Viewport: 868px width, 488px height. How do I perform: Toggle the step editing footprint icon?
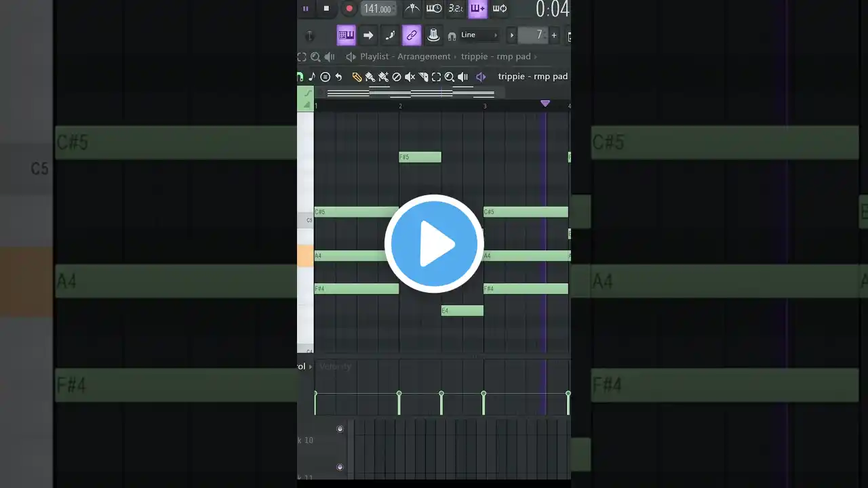click(390, 35)
